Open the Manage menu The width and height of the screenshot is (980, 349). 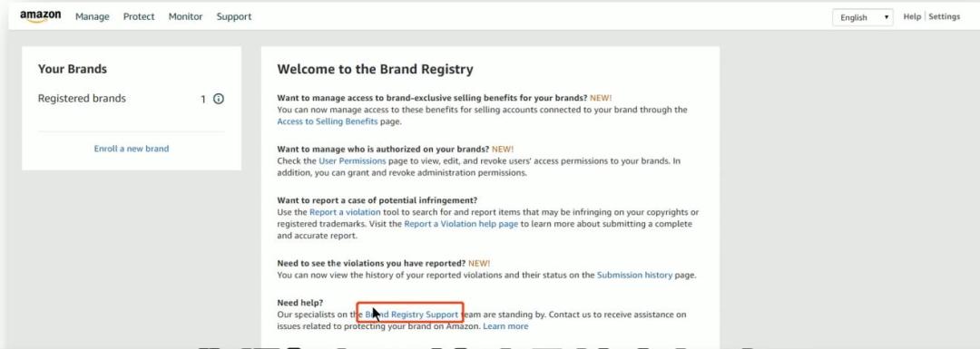click(x=93, y=17)
